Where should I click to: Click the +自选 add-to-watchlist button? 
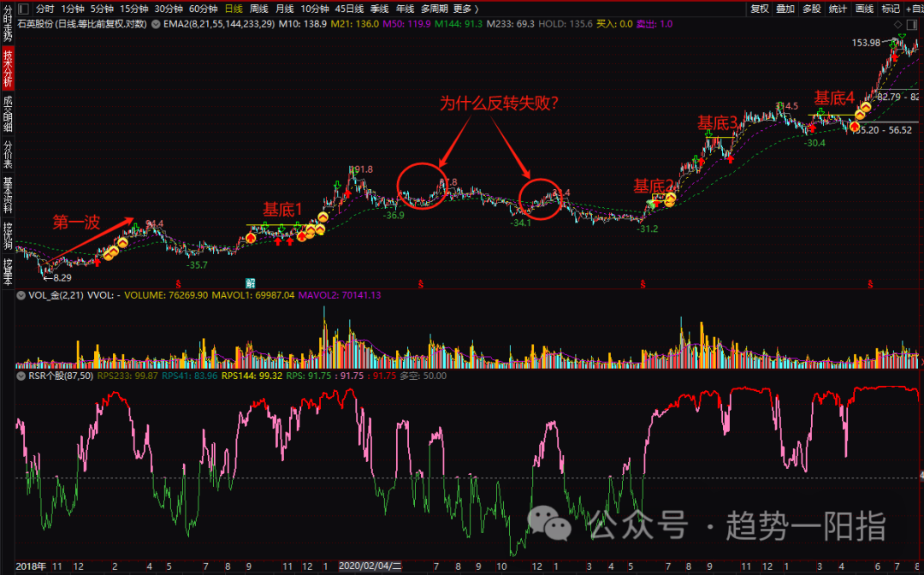[914, 9]
